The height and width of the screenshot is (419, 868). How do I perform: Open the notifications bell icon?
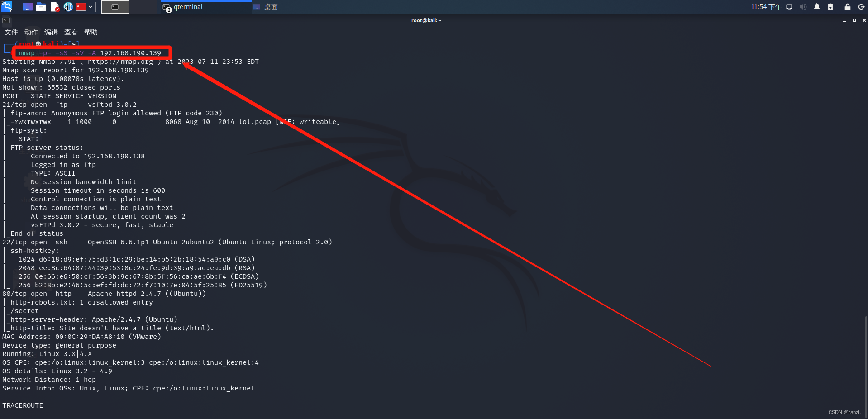pyautogui.click(x=817, y=7)
